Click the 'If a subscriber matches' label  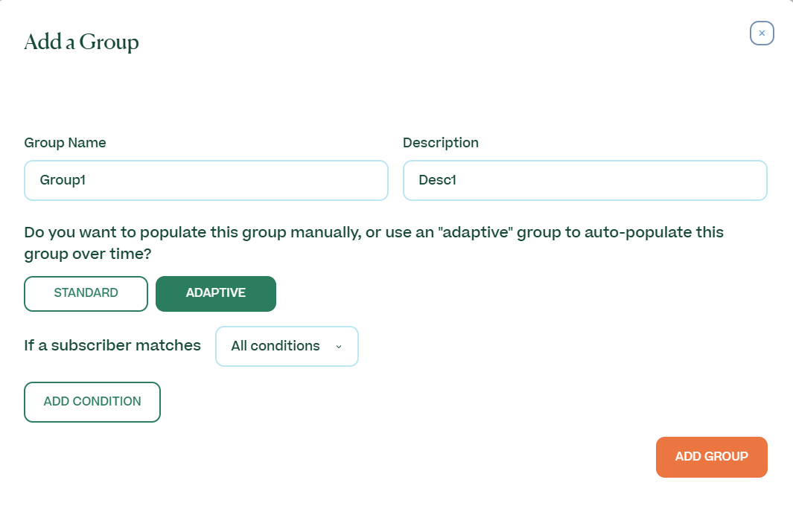coord(112,345)
